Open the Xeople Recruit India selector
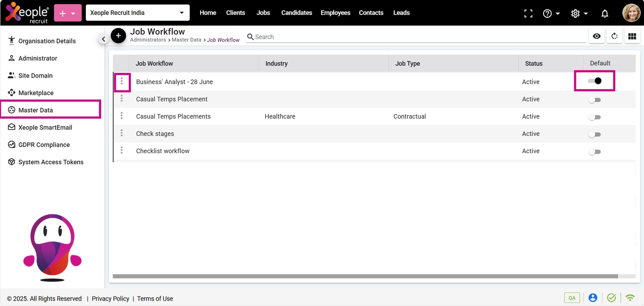Image resolution: width=644 pixels, height=306 pixels. (138, 13)
